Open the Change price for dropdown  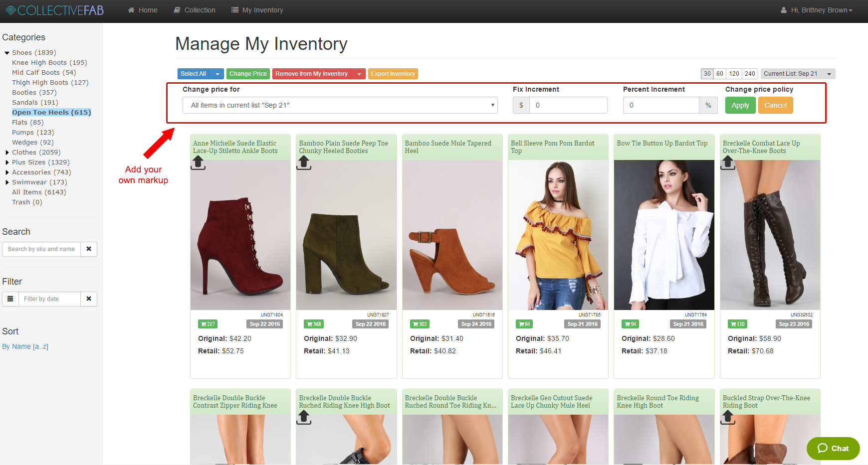coord(340,105)
